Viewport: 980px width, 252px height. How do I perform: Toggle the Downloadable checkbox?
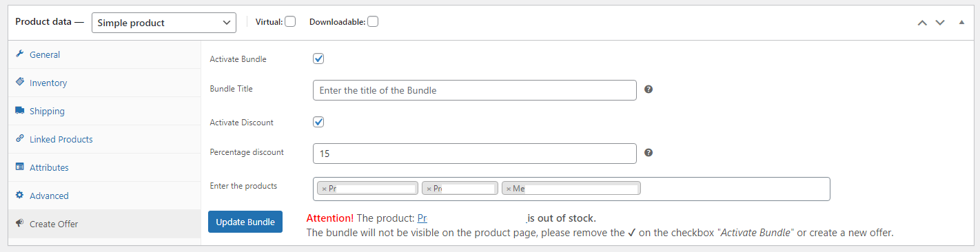pos(373,22)
